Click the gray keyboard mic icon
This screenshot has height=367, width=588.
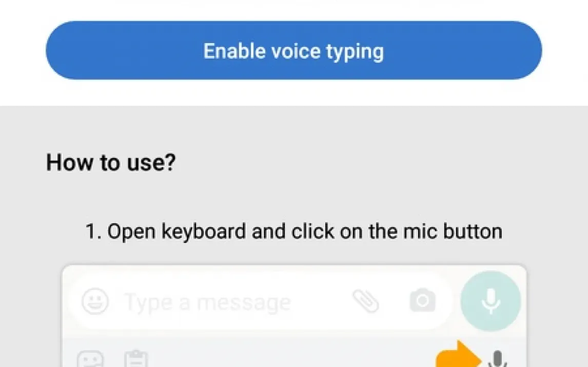(x=498, y=359)
